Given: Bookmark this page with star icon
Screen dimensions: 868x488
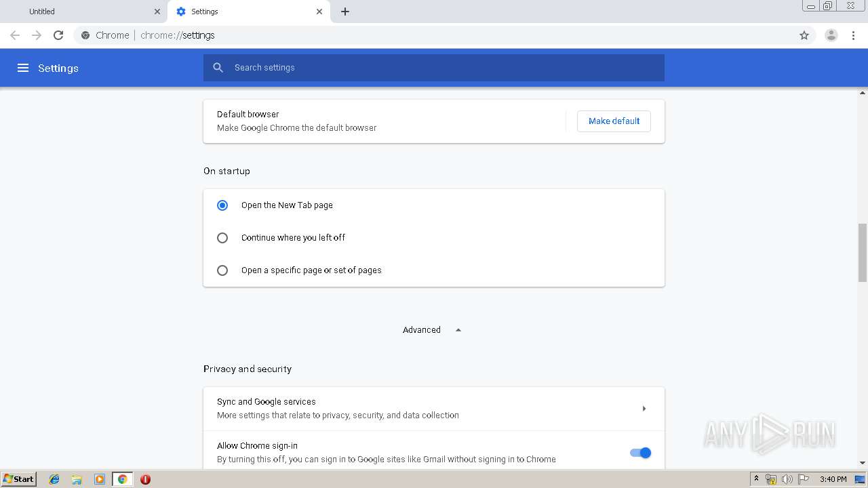Looking at the screenshot, I should pyautogui.click(x=804, y=35).
